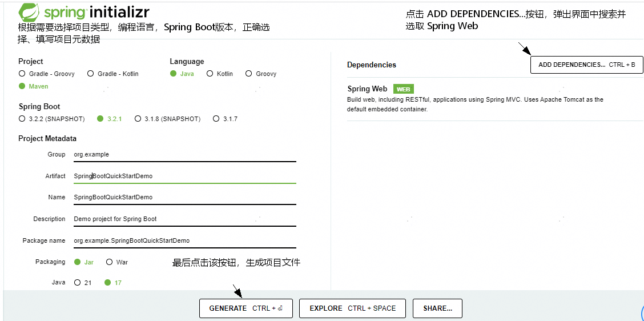Focus the Package name input field

(184, 240)
